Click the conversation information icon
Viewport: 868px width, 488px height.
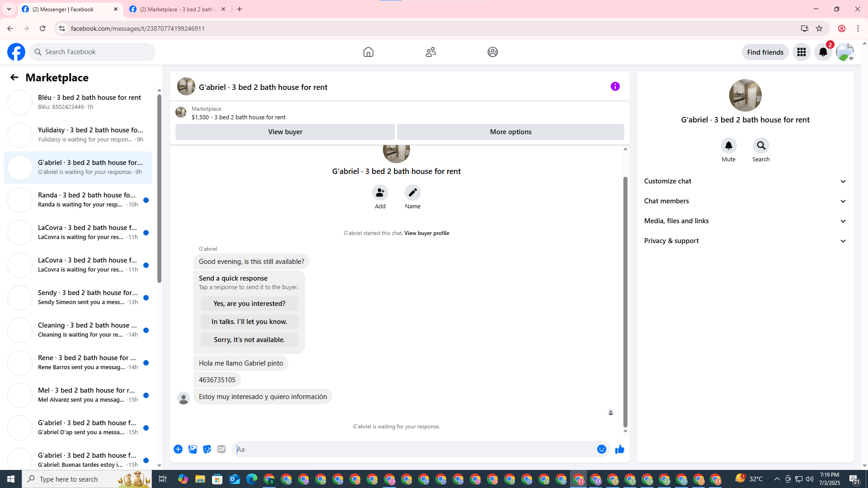(x=615, y=86)
